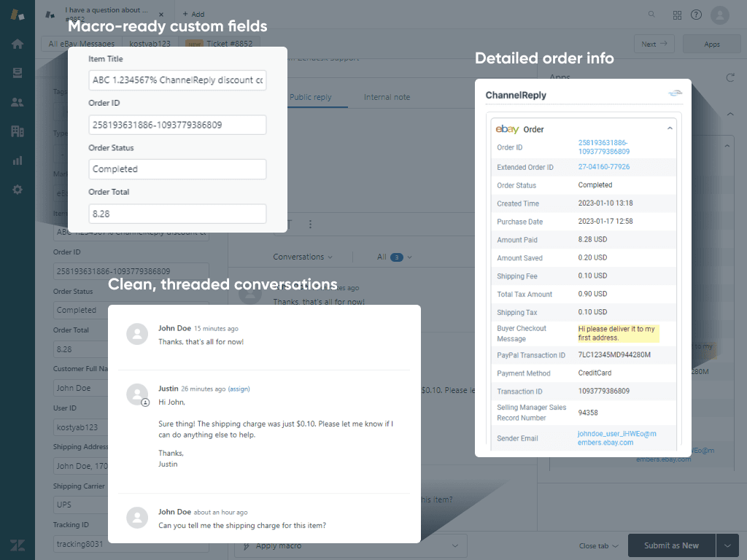This screenshot has height=560, width=747.
Task: Close the ticket #8852 tab
Action: click(x=161, y=15)
